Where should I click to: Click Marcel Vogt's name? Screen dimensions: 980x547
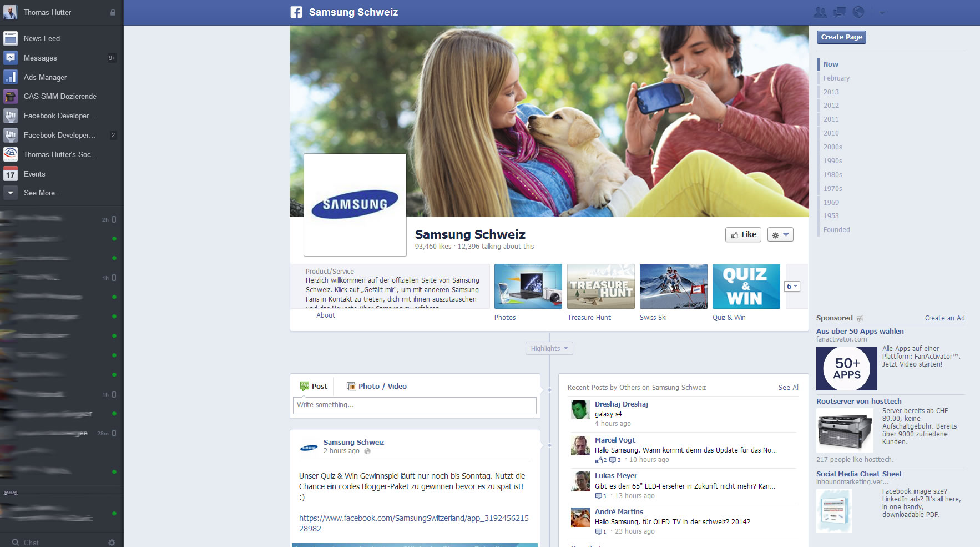(x=615, y=440)
